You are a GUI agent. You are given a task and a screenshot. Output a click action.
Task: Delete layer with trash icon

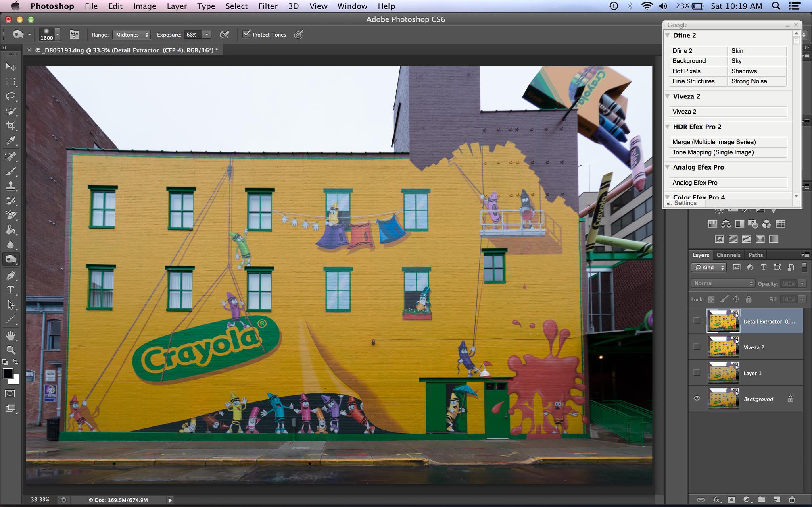click(792, 500)
